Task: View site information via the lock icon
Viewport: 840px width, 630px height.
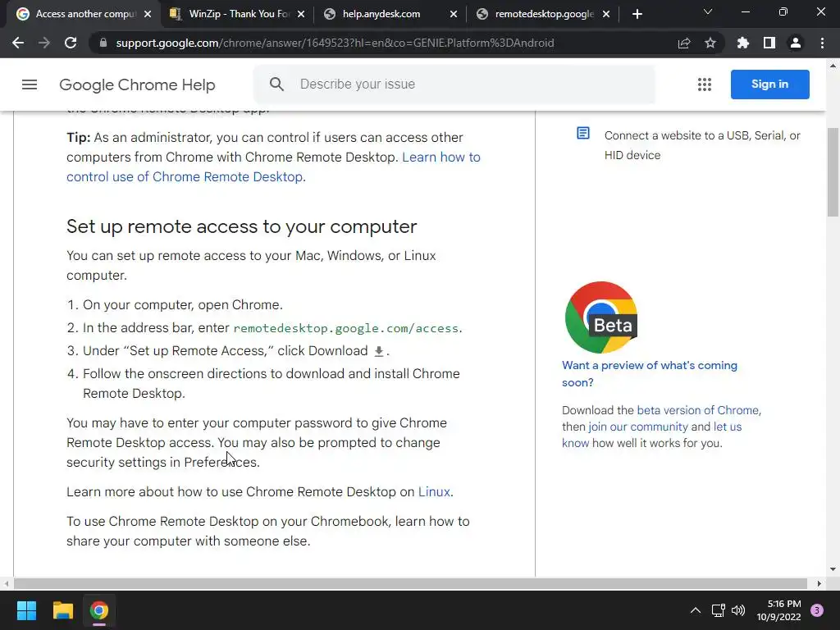Action: pyautogui.click(x=103, y=43)
